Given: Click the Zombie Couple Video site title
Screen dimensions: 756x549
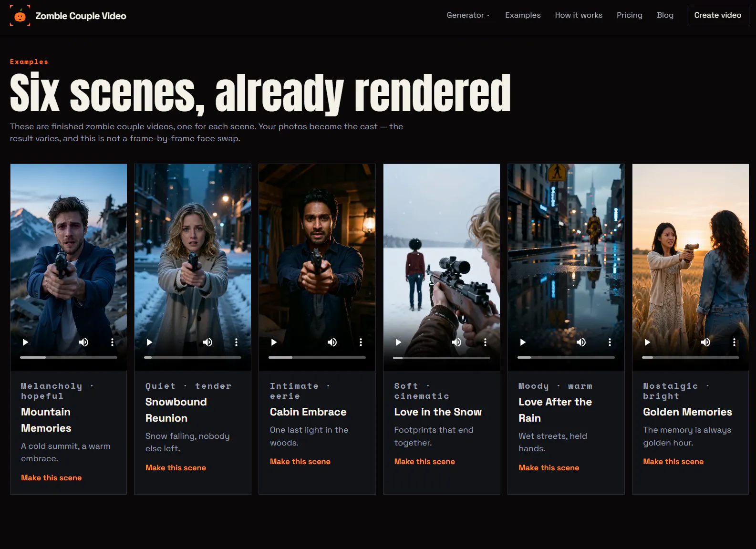Looking at the screenshot, I should point(81,16).
